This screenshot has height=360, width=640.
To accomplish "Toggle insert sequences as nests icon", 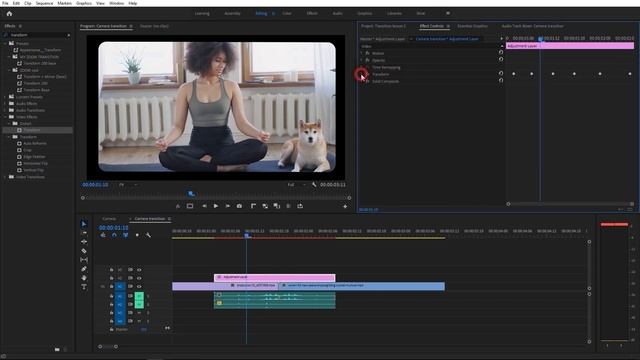I will (x=103, y=235).
